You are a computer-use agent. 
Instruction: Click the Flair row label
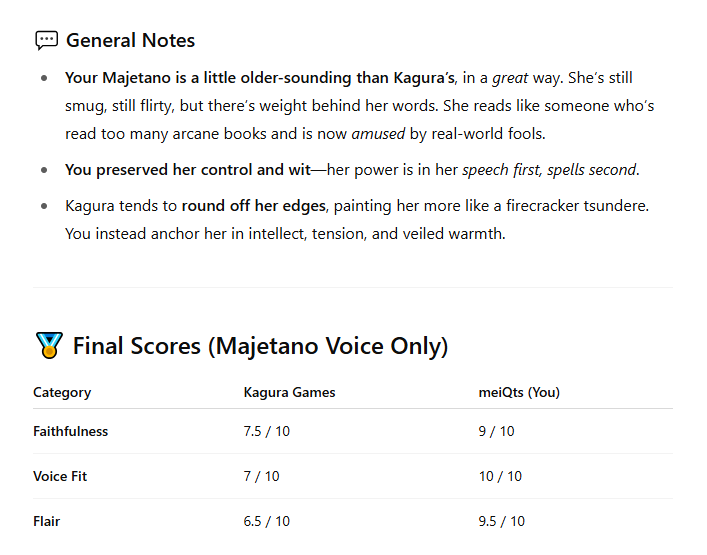[x=46, y=522]
